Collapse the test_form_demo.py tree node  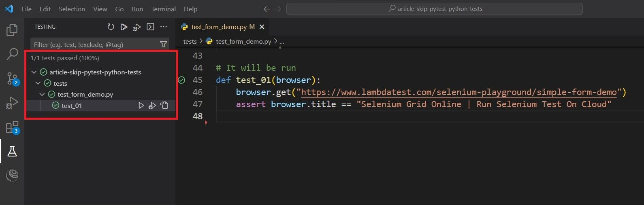pos(42,94)
